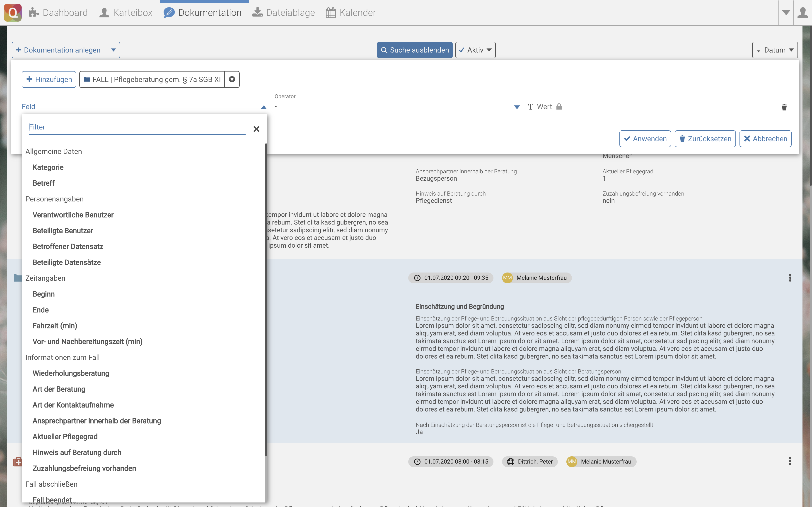Click the user profile icon top right
812x507 pixels.
tap(803, 13)
